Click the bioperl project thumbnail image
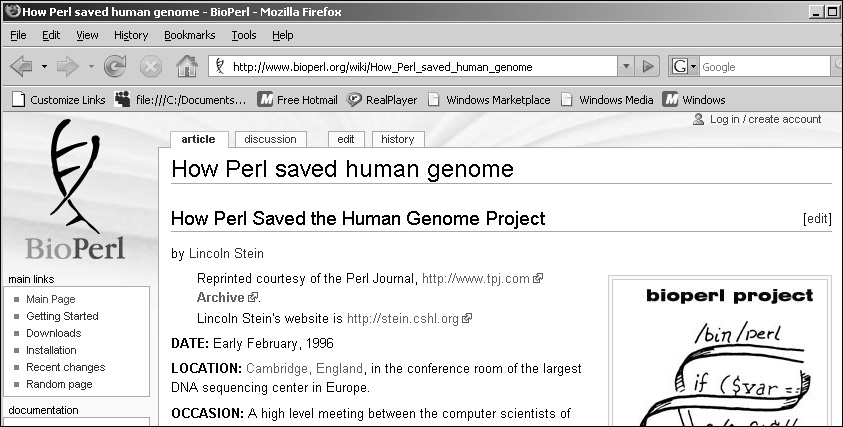This screenshot has width=843, height=427. pos(720,352)
